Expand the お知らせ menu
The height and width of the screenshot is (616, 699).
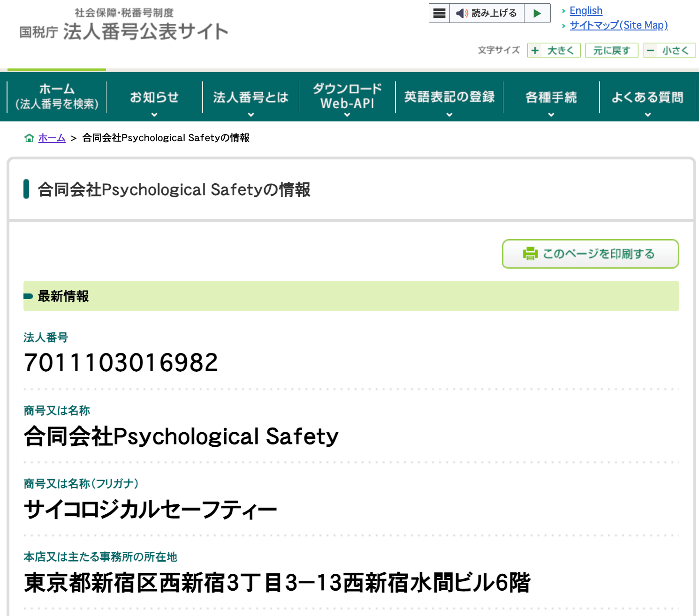pos(154,98)
